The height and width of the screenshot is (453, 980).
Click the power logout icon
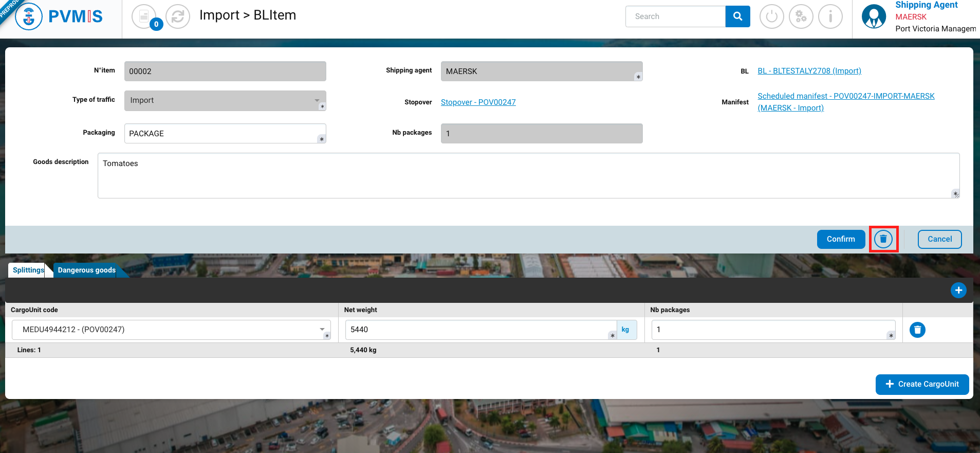tap(771, 16)
